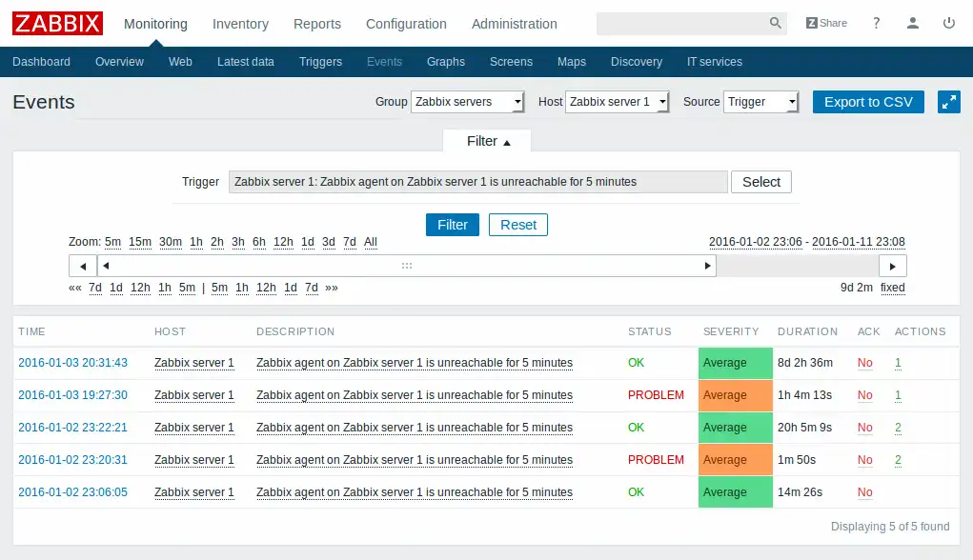Jump to earliest with «« link
This screenshot has height=560, width=973.
point(75,288)
